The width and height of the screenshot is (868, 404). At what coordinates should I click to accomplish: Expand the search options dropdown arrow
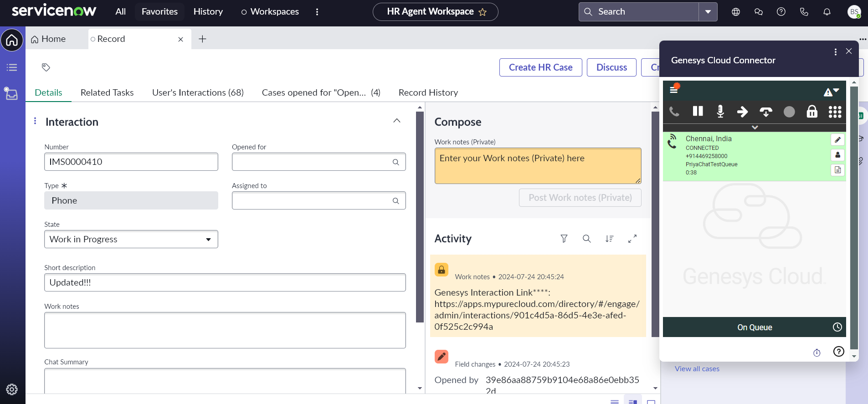point(708,12)
